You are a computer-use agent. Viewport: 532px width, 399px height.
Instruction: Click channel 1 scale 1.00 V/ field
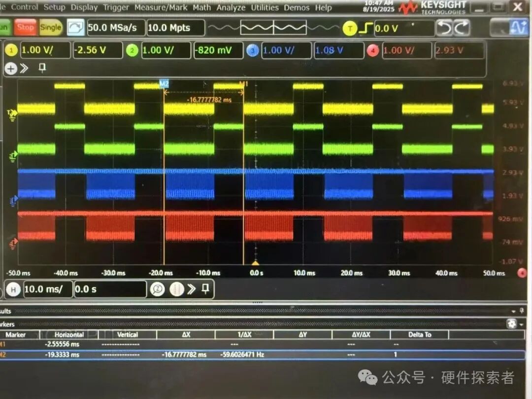45,50
